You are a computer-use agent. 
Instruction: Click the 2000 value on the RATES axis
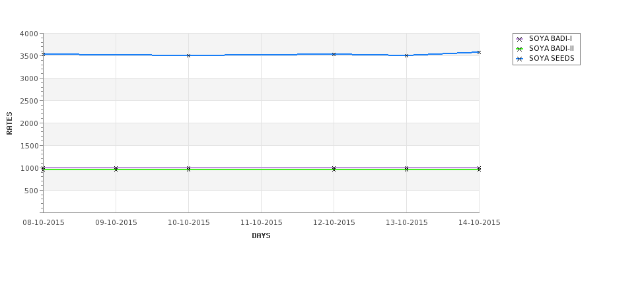point(29,123)
